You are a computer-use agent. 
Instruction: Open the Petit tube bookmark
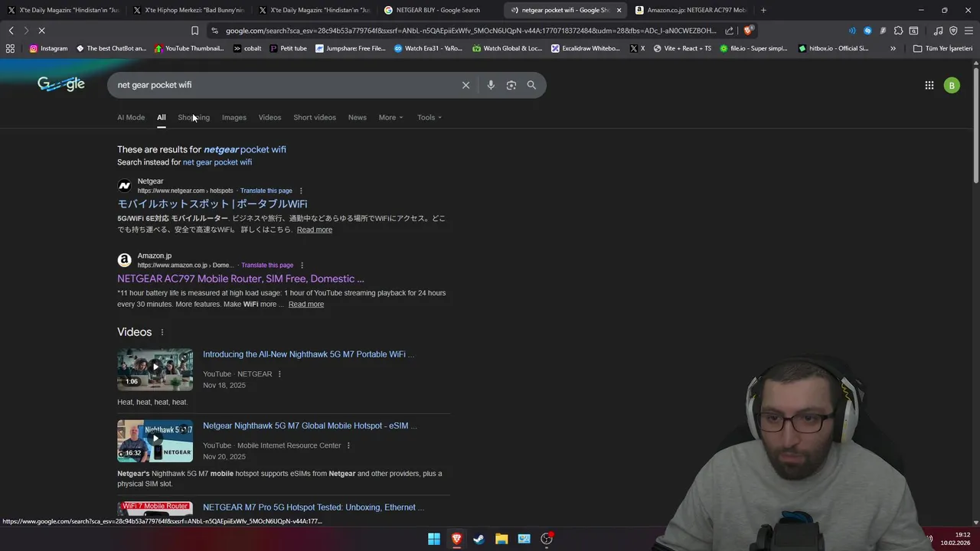point(288,48)
